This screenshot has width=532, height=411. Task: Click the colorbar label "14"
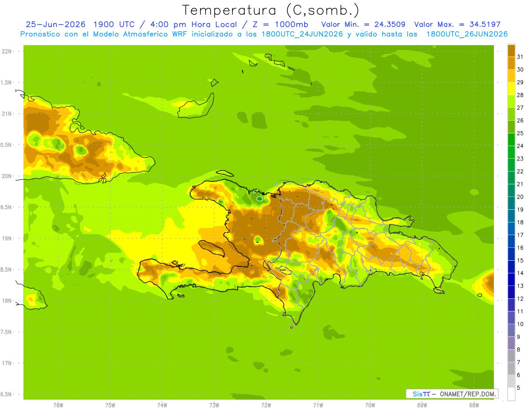tap(520, 273)
